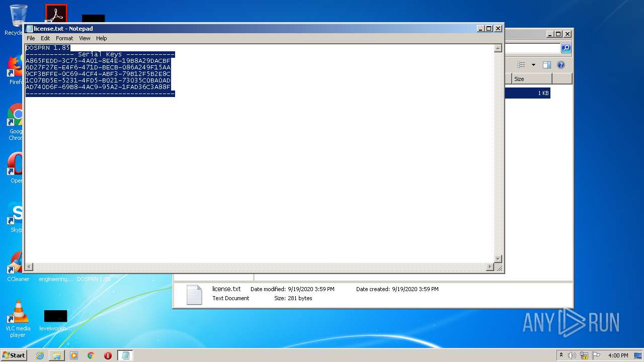The height and width of the screenshot is (362, 644).
Task: Select the Adobe Acrobat Reader desktop icon
Action: click(x=56, y=14)
